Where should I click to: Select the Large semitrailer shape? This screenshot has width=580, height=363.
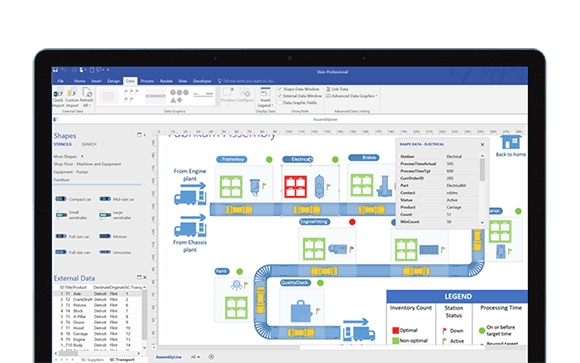pyautogui.click(x=115, y=215)
